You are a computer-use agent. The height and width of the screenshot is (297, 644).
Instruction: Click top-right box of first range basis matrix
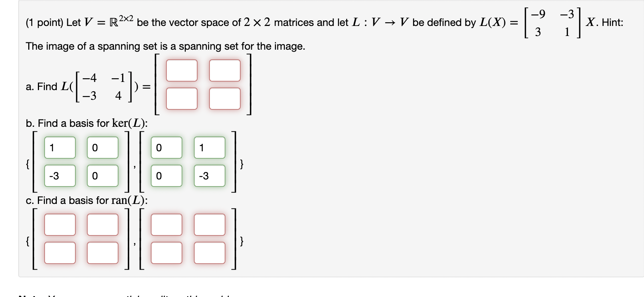coord(102,224)
